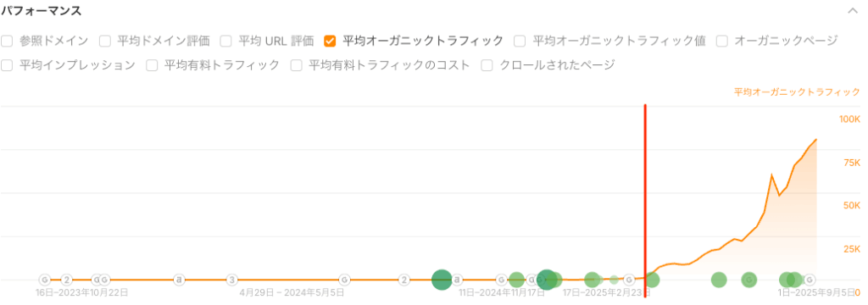Click the first '2' updates marker on timeline
The height and width of the screenshot is (305, 868).
coord(67,280)
